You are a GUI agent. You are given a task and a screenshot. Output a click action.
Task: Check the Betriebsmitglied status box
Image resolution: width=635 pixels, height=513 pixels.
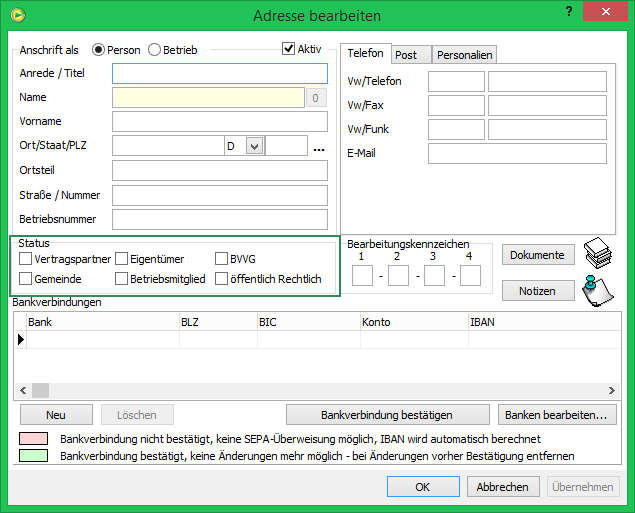click(122, 279)
